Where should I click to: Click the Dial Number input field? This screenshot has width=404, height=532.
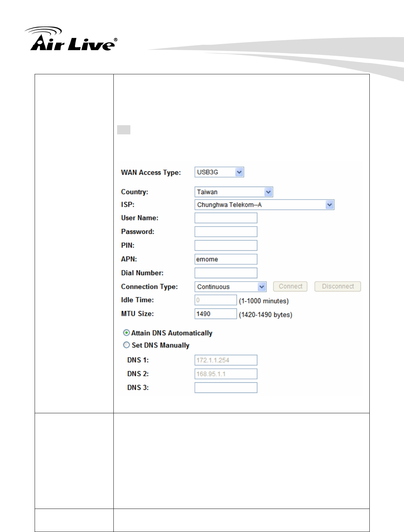(x=226, y=273)
